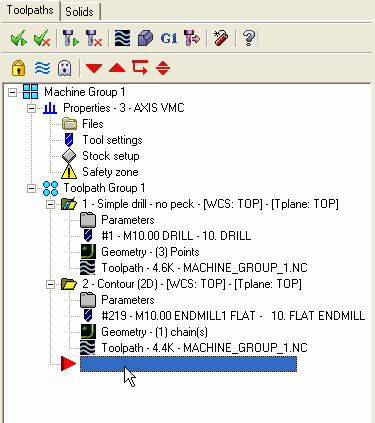Viewport: 375px width, 423px height.
Task: Select 2 - Contour (2D) operation label
Action: coord(192,284)
